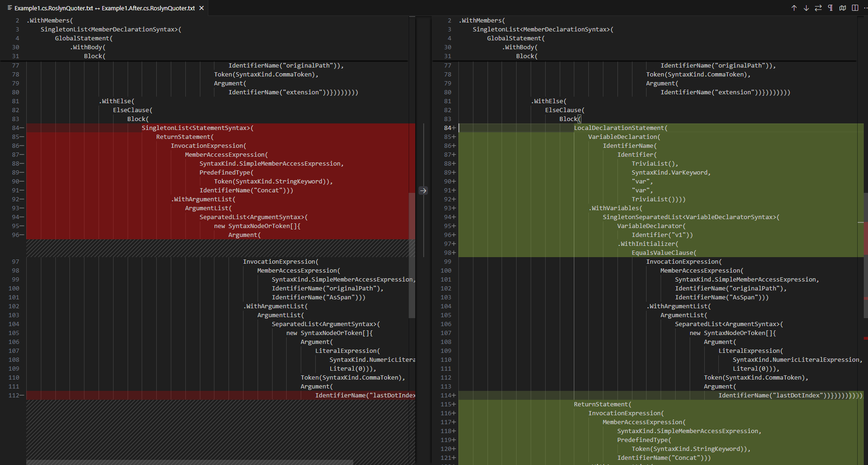This screenshot has height=465, width=868.
Task: Click left line ReturnStatement( at line 85
Action: 185,137
